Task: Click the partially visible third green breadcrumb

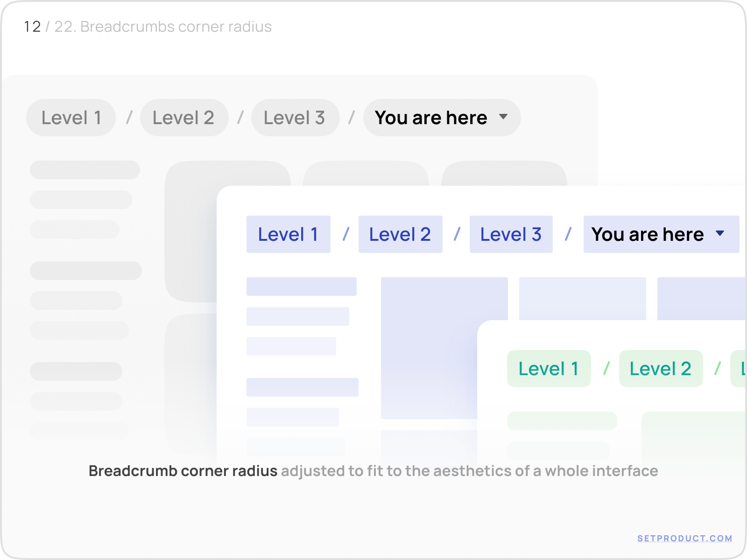Action: click(740, 369)
